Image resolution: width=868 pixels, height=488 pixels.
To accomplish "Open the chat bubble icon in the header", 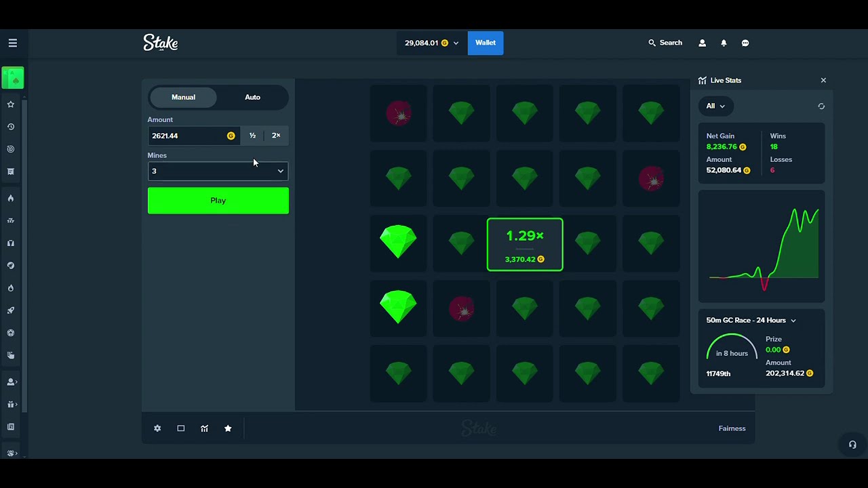I will pyautogui.click(x=745, y=43).
